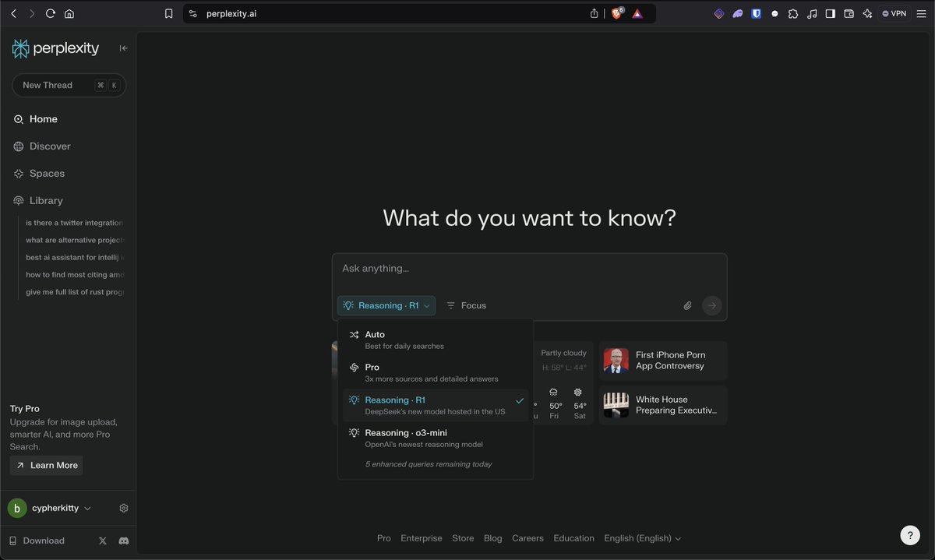Open the Reasoning · R1 mode dropdown
Screen dimensions: 935x560
pyautogui.click(x=386, y=305)
